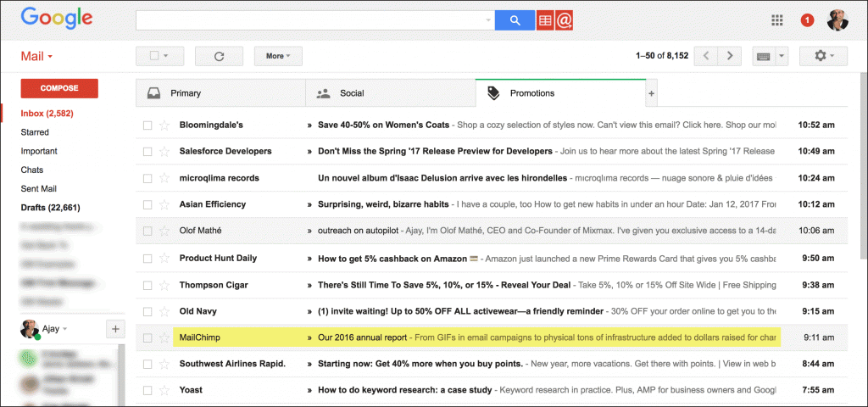
Task: Open the Drafts folder link
Action: [x=51, y=207]
